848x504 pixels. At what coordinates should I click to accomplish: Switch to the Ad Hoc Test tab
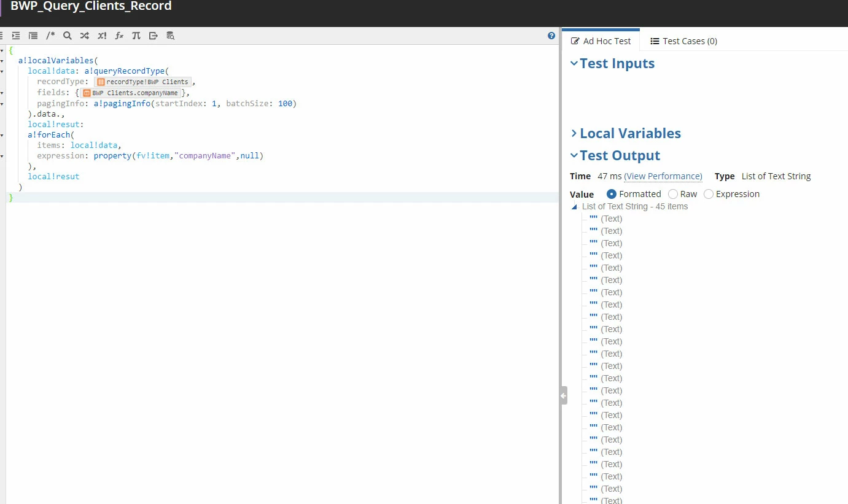click(601, 41)
